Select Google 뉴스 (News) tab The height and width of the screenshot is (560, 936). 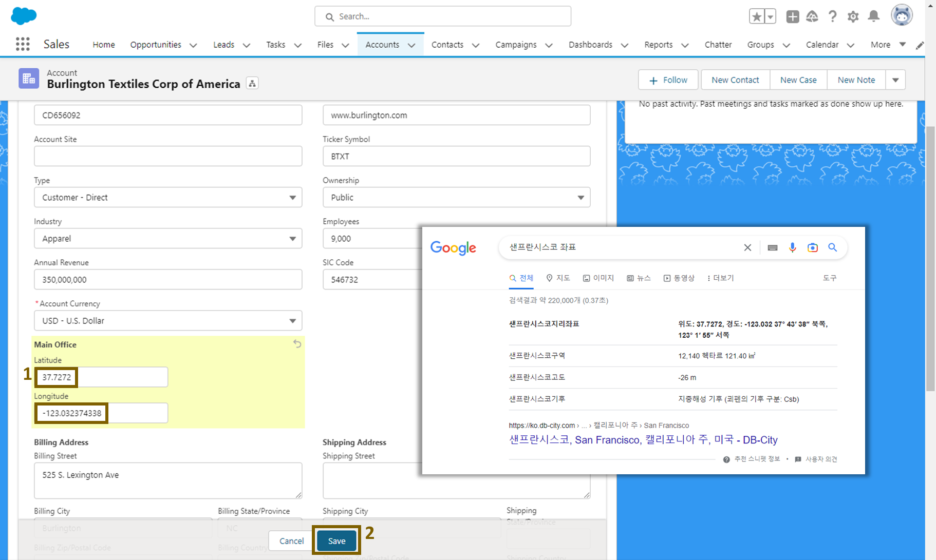[x=639, y=278]
